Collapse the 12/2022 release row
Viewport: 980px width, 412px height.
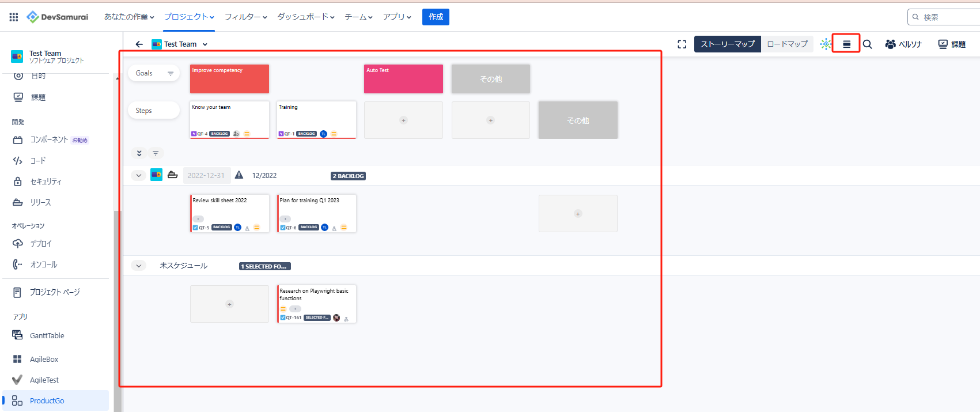[138, 176]
